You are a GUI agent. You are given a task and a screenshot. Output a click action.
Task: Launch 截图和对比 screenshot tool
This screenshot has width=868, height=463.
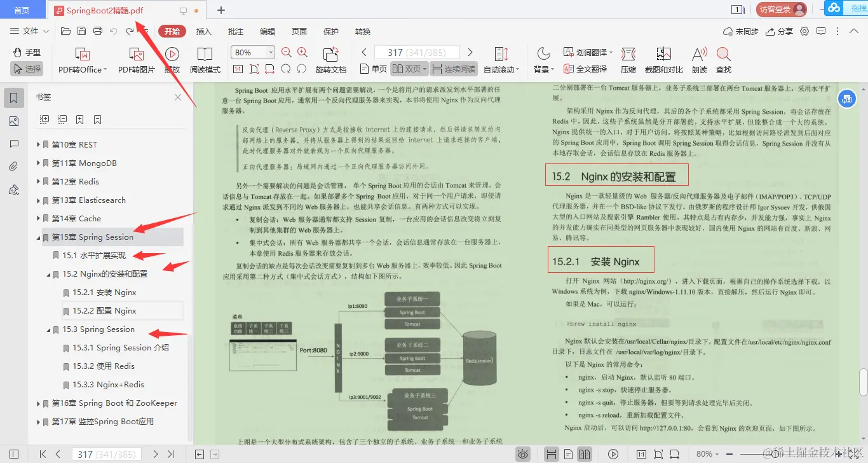point(663,60)
